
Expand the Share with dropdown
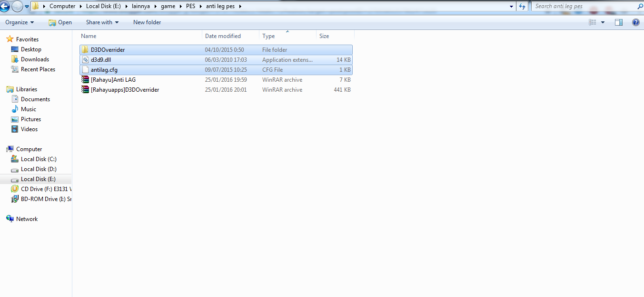[x=102, y=22]
